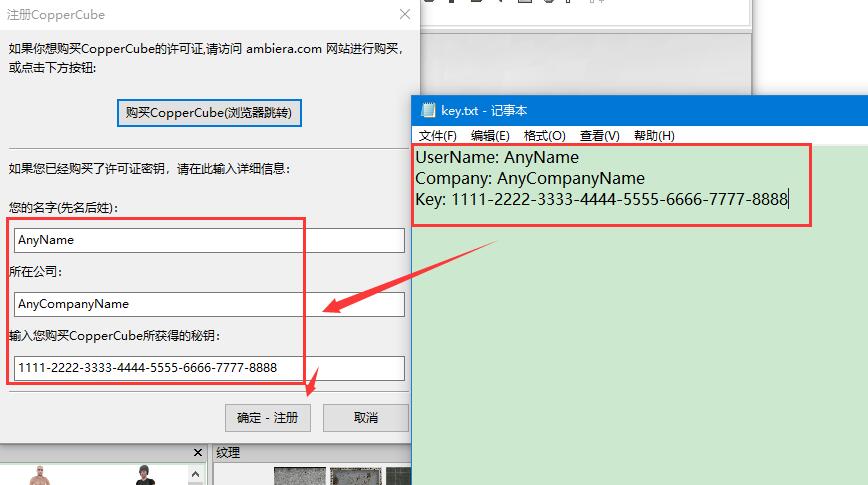Close the panel left of 纹理 using its X
Screen dimensions: 868x485
(198, 453)
